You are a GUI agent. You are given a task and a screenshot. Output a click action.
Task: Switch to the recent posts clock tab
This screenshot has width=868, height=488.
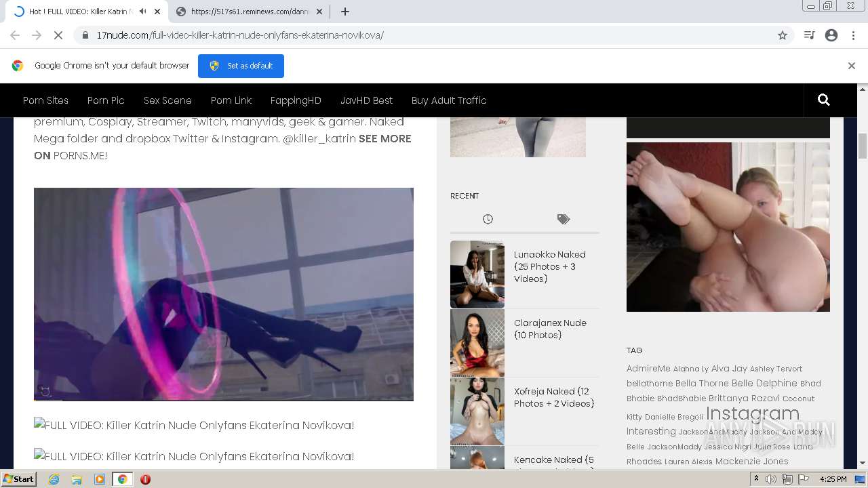488,219
